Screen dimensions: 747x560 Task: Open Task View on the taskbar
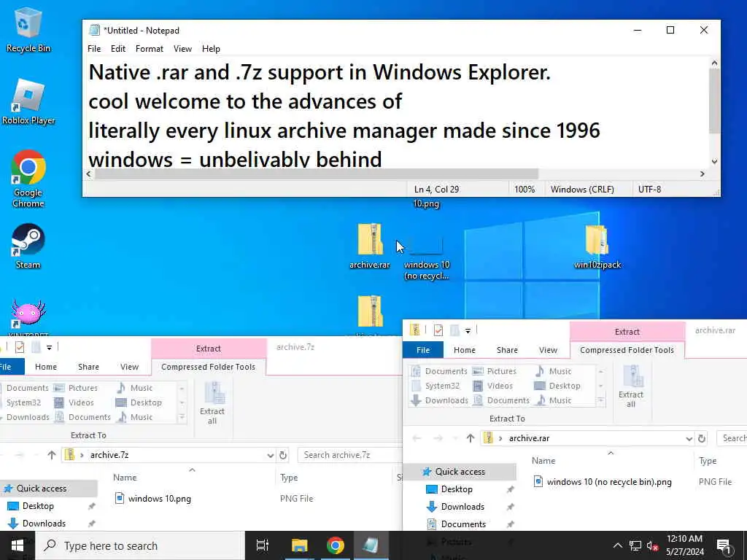[x=263, y=545]
